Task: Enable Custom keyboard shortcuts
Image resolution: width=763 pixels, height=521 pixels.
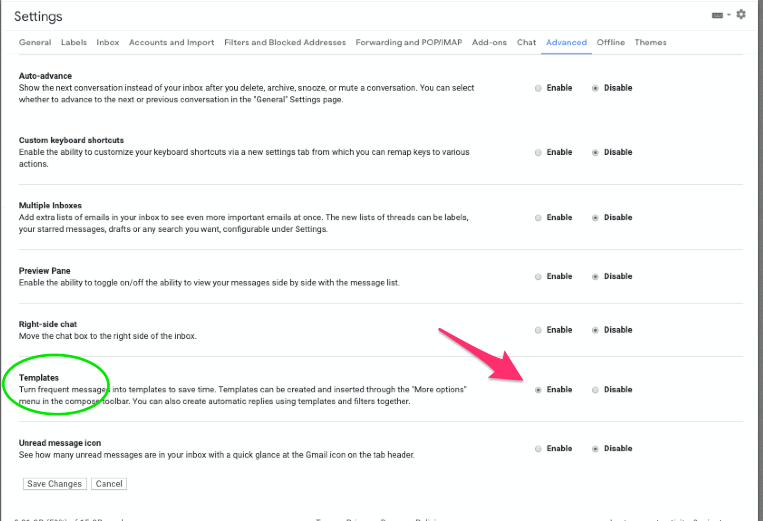Action: tap(538, 152)
